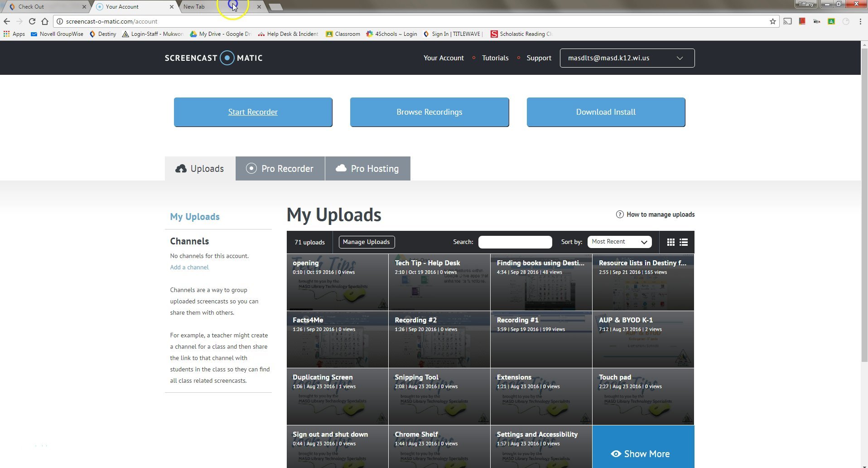
Task: Click the question mark help icon
Action: pyautogui.click(x=619, y=214)
